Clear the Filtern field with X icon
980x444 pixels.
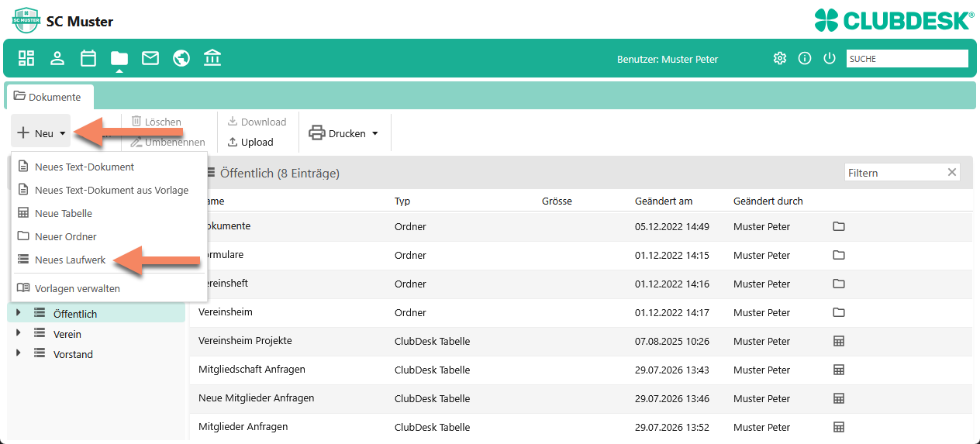click(952, 173)
